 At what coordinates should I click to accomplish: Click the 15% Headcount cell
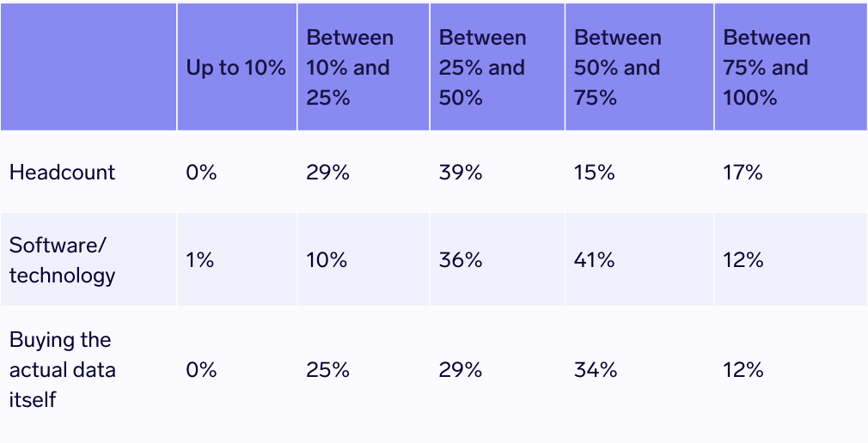595,172
